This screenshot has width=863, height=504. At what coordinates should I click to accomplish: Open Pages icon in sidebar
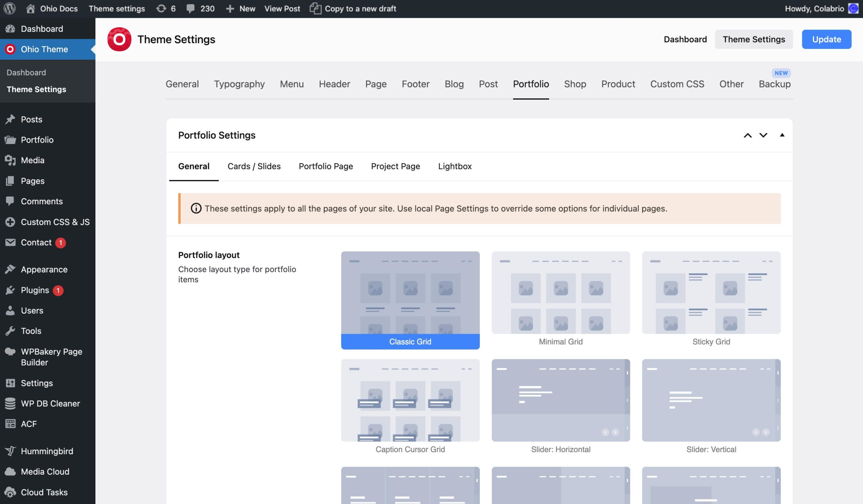(x=10, y=181)
